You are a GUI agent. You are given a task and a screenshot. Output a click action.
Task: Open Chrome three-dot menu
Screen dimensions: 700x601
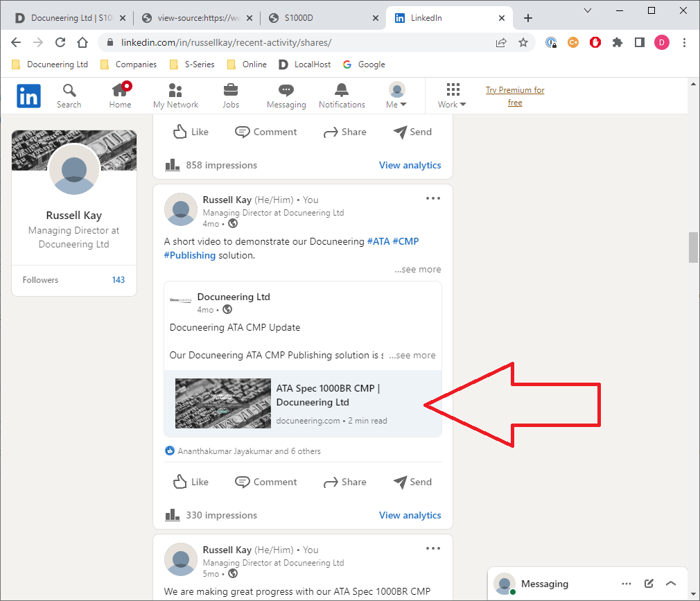(x=684, y=42)
